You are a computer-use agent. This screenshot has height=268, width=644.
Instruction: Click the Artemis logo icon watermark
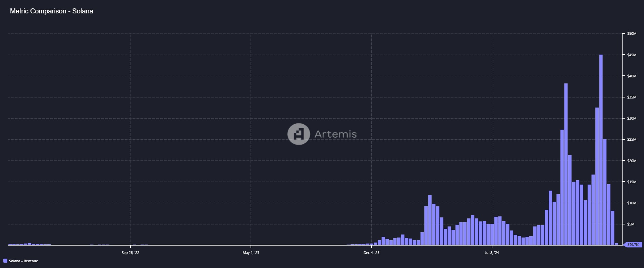[x=299, y=134]
